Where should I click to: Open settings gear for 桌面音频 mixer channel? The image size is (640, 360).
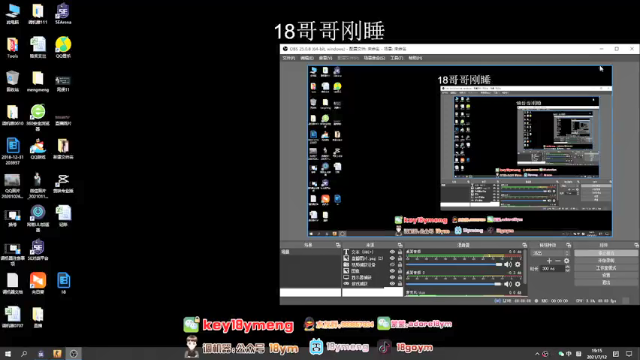click(x=518, y=264)
